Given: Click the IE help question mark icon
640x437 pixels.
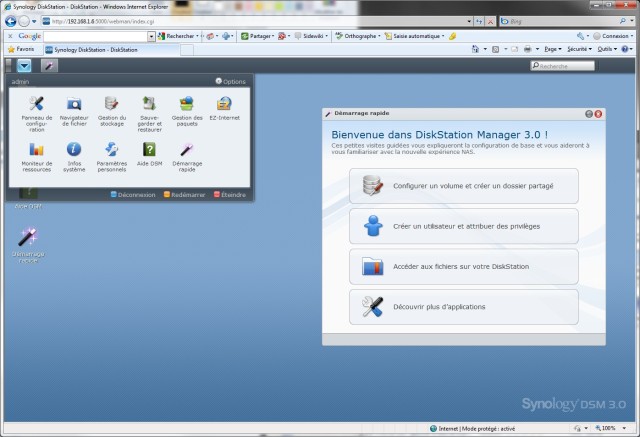Looking at the screenshot, I should click(624, 49).
